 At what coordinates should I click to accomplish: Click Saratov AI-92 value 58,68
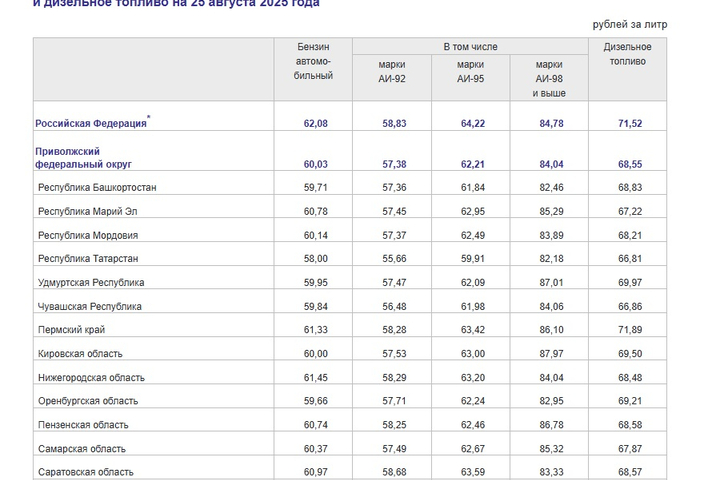pyautogui.click(x=394, y=472)
